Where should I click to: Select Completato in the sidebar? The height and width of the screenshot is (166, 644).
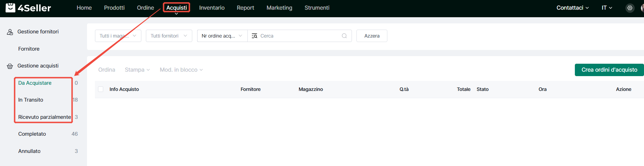[32, 134]
